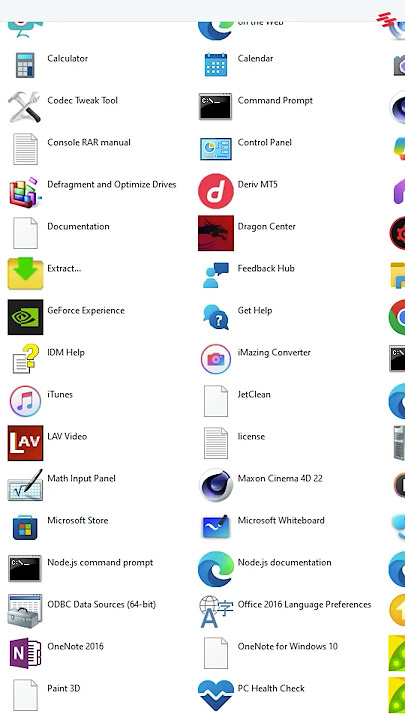The width and height of the screenshot is (405, 720).
Task: Open Office 2016 Language Preferences icon
Action: [x=215, y=611]
